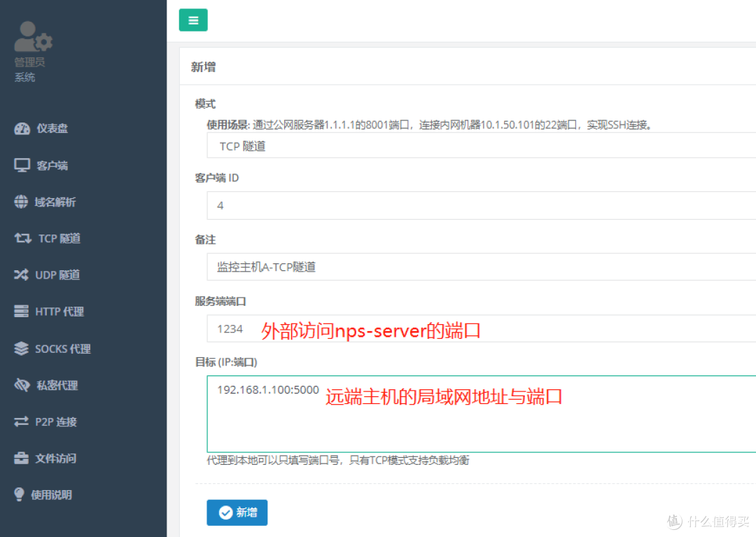Click the hint text 代理到本地可以只填写端口号
This screenshot has width=756, height=537.
pos(338,461)
